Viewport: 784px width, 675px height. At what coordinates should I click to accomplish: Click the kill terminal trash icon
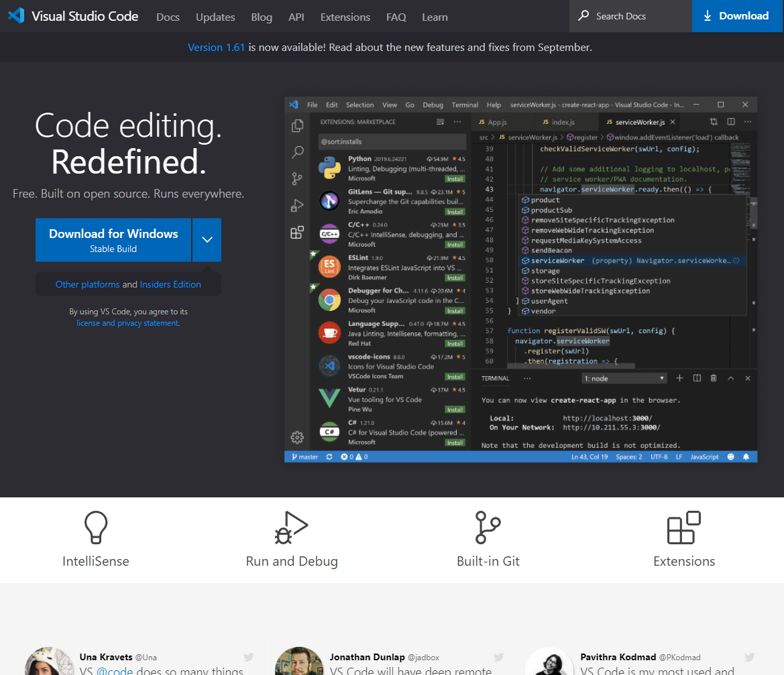714,378
